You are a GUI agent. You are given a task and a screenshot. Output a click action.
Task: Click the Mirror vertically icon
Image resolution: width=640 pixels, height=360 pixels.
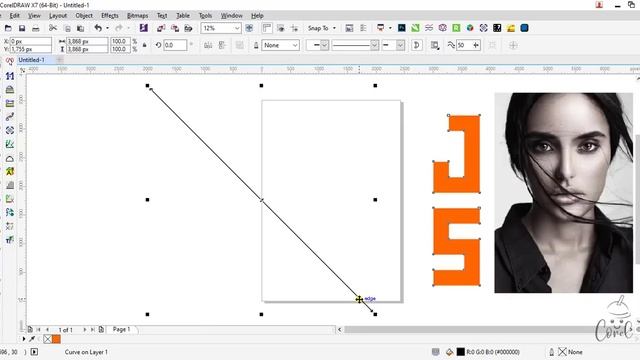click(222, 45)
